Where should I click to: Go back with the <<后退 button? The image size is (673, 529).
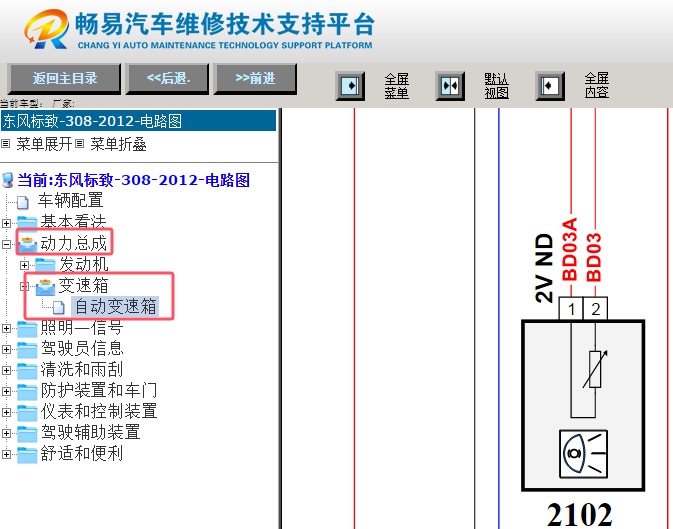[167, 79]
